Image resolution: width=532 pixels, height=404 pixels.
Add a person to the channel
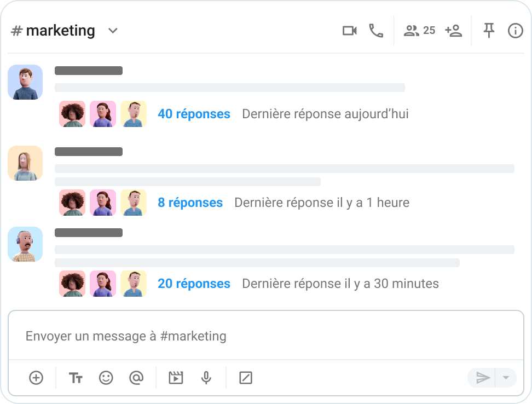(453, 31)
